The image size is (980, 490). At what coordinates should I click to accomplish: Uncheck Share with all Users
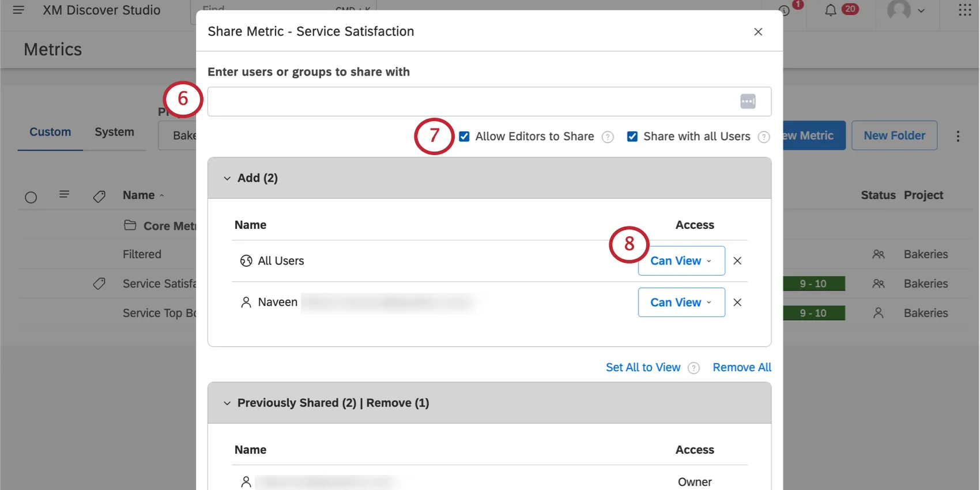coord(632,137)
